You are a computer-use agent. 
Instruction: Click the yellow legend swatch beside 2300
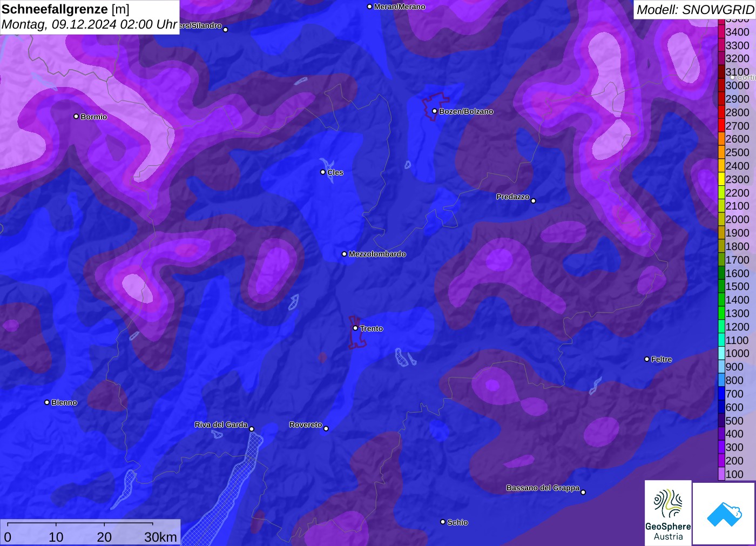point(721,179)
